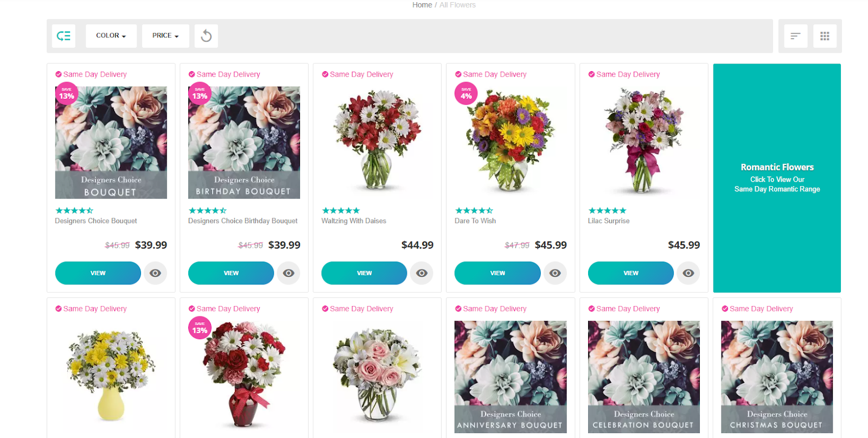This screenshot has height=438, width=868.
Task: Click VIEW for Dare To Wish
Action: click(497, 273)
